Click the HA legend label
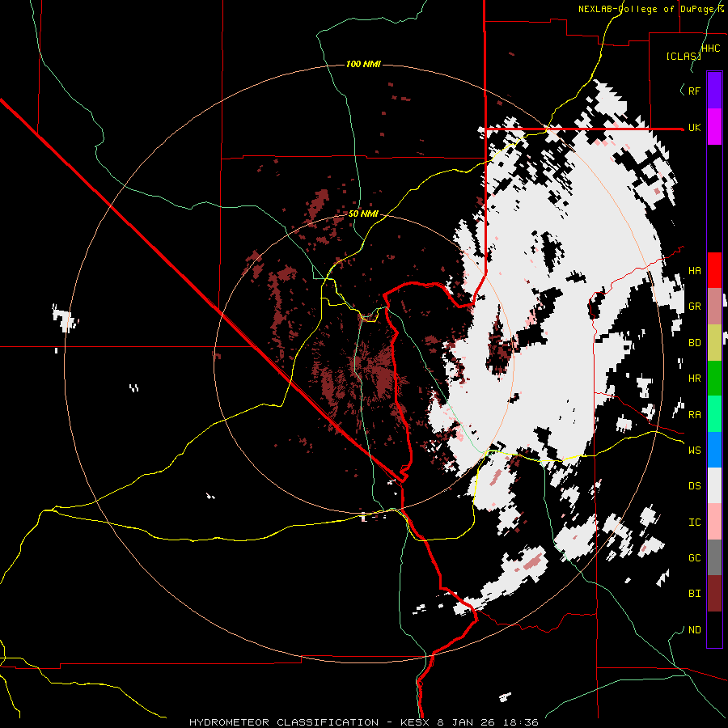The image size is (728, 728). click(694, 271)
